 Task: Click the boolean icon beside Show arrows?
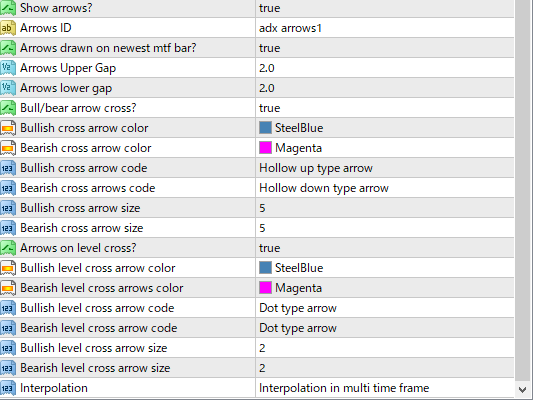click(x=8, y=8)
